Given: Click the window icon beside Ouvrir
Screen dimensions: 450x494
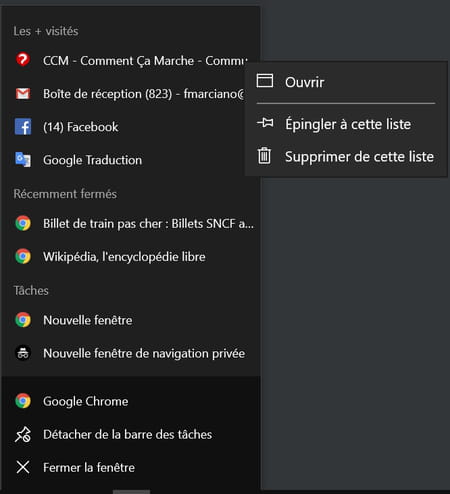Looking at the screenshot, I should (265, 81).
